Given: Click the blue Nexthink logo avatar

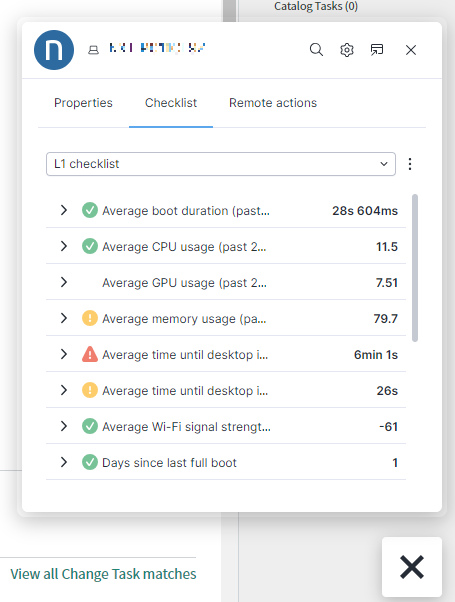Looking at the screenshot, I should point(54,50).
